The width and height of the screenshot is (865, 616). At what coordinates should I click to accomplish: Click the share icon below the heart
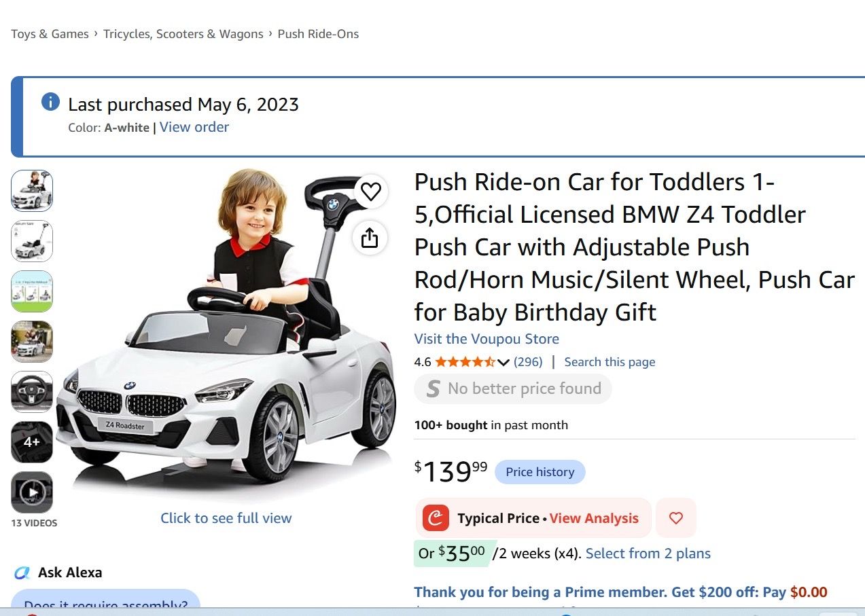click(370, 238)
